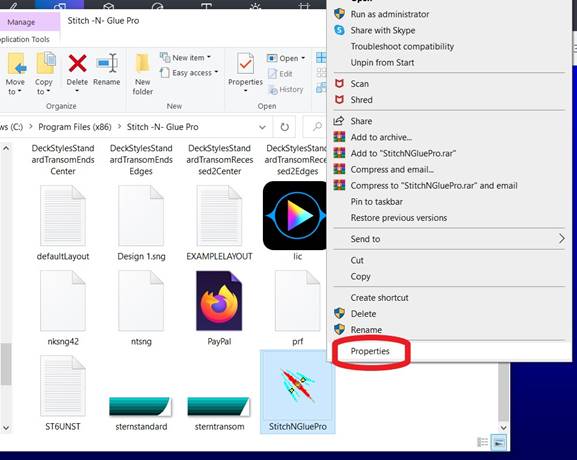Click the search magnifier field
The width and height of the screenshot is (577, 460).
315,127
